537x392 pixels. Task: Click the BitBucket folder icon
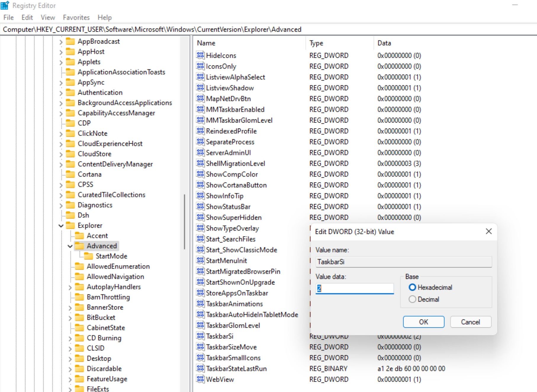[x=79, y=317]
